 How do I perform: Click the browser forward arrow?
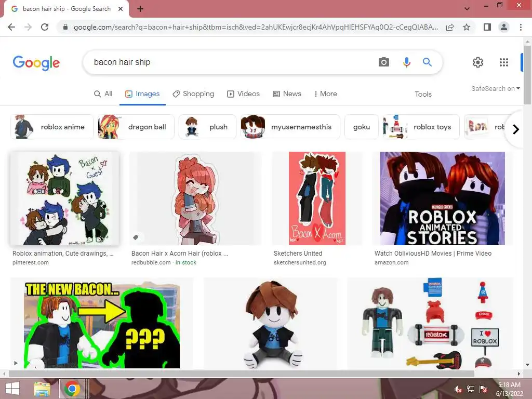pos(28,27)
